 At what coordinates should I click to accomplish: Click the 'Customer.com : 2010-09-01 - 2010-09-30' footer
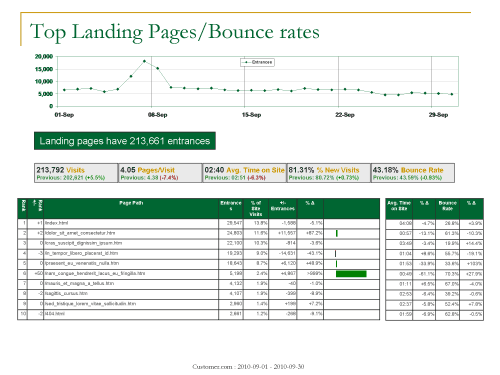(x=248, y=367)
